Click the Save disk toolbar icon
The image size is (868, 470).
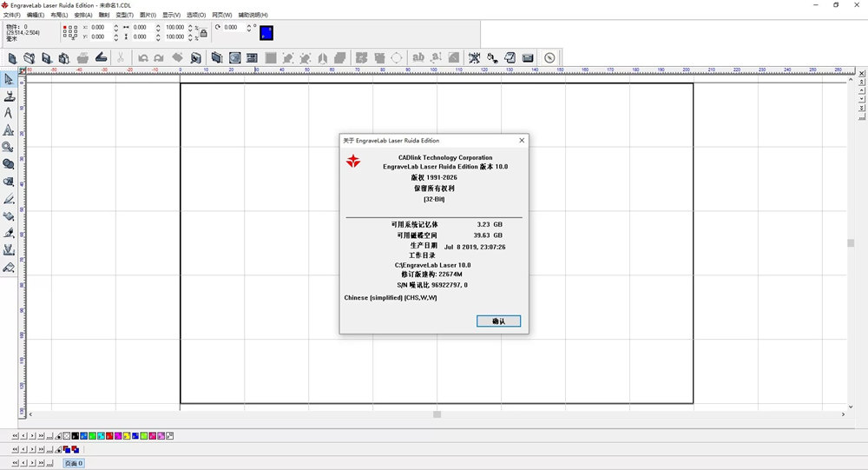47,57
